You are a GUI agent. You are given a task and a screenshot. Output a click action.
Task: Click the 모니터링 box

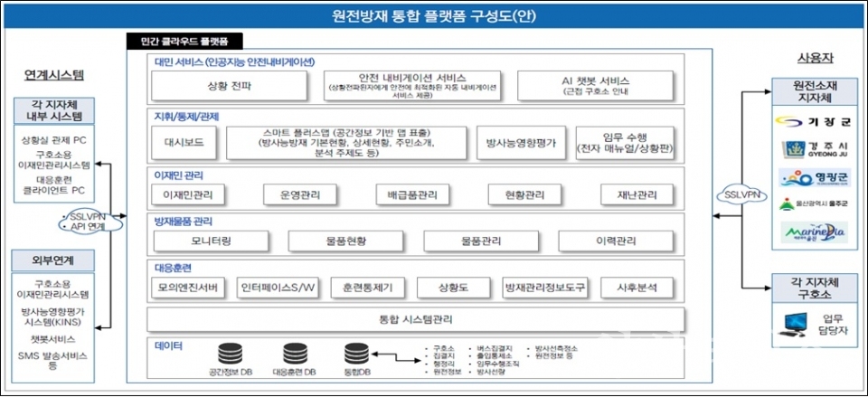tap(211, 241)
